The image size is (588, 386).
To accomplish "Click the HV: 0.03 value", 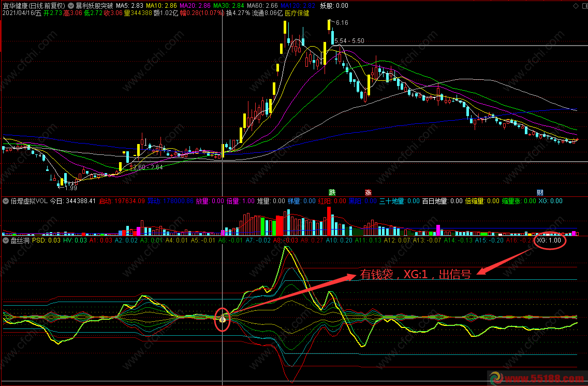I will [75, 240].
